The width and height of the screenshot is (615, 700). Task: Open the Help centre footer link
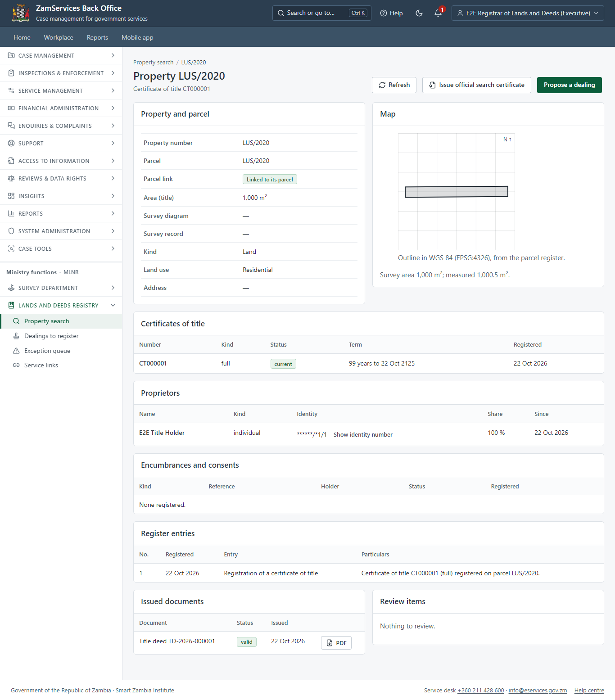(589, 691)
